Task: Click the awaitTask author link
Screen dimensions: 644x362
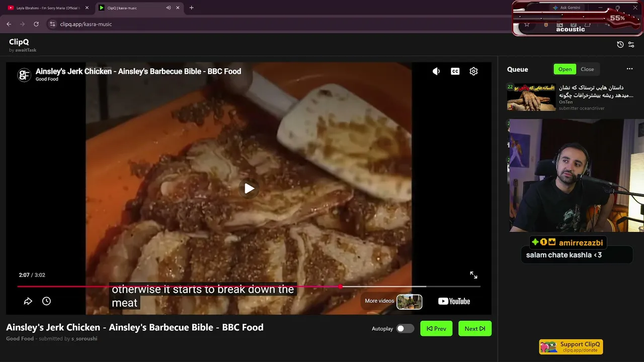Action: tap(26, 50)
